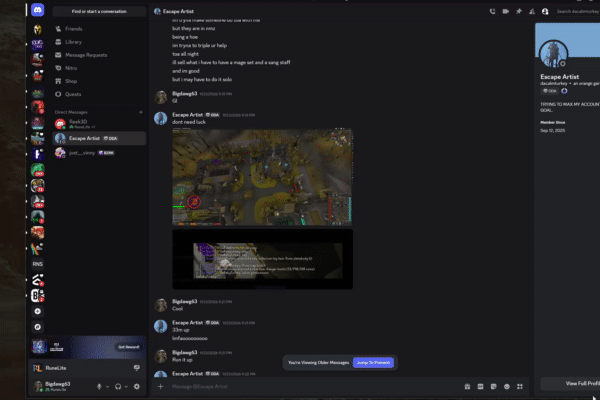Open Discord home from the logo
The image size is (600, 400).
tap(38, 10)
